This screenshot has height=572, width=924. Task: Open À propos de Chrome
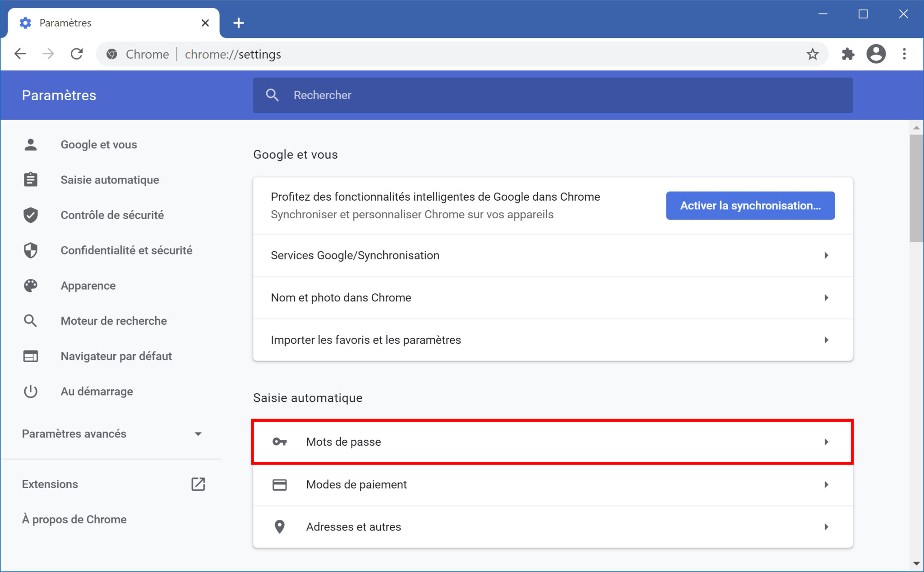coord(74,519)
